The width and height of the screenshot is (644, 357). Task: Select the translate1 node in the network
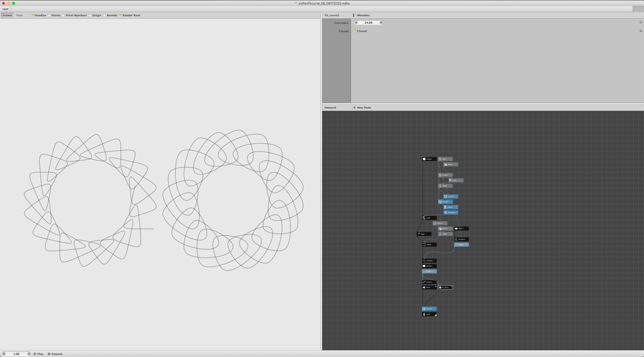[x=429, y=260]
